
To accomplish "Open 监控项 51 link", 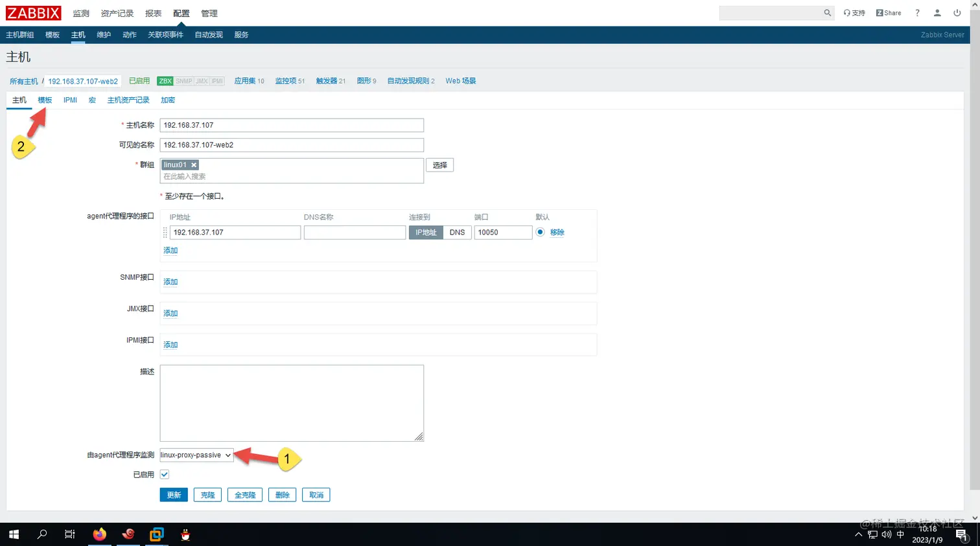I will (x=290, y=81).
